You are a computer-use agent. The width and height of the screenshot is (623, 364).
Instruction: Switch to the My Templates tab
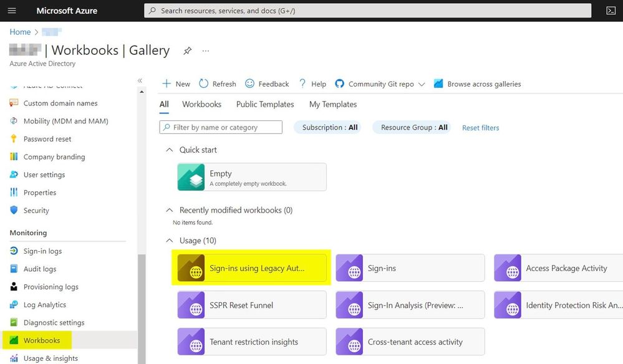[x=333, y=104]
